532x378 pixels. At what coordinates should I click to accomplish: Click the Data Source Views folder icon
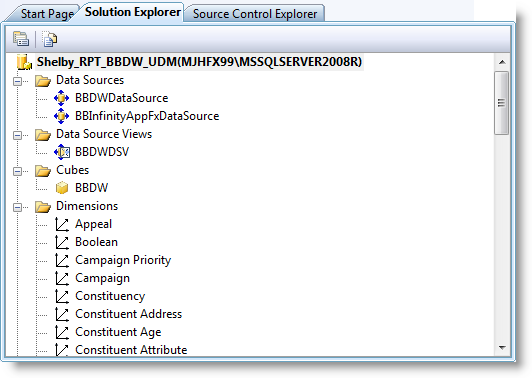click(43, 135)
